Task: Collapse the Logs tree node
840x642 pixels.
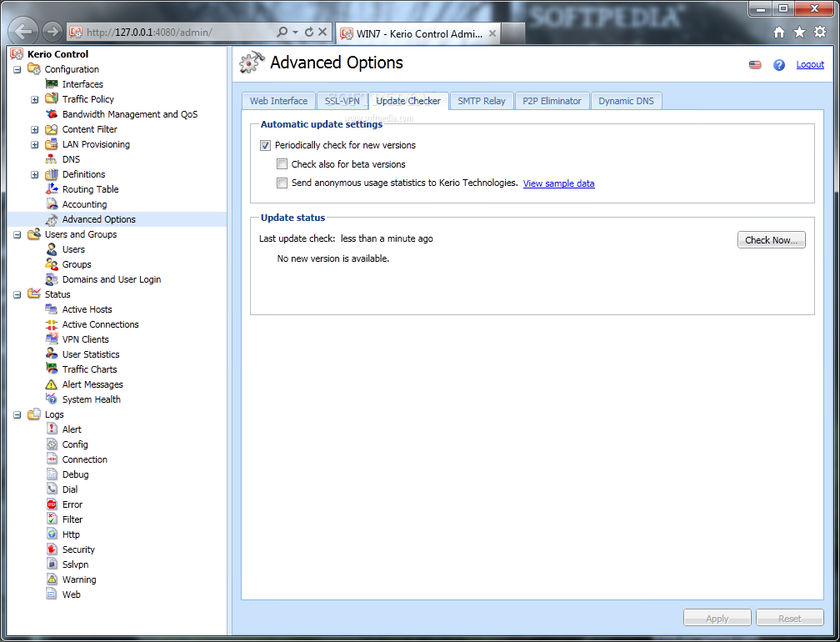Action: (17, 414)
